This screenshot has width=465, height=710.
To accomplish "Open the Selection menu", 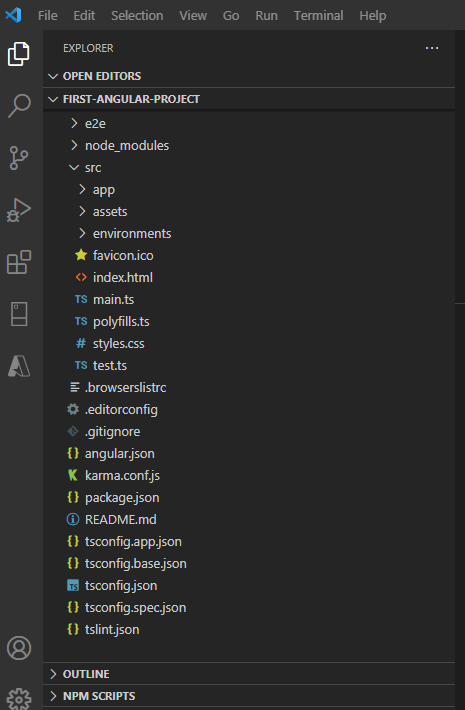I will (137, 15).
